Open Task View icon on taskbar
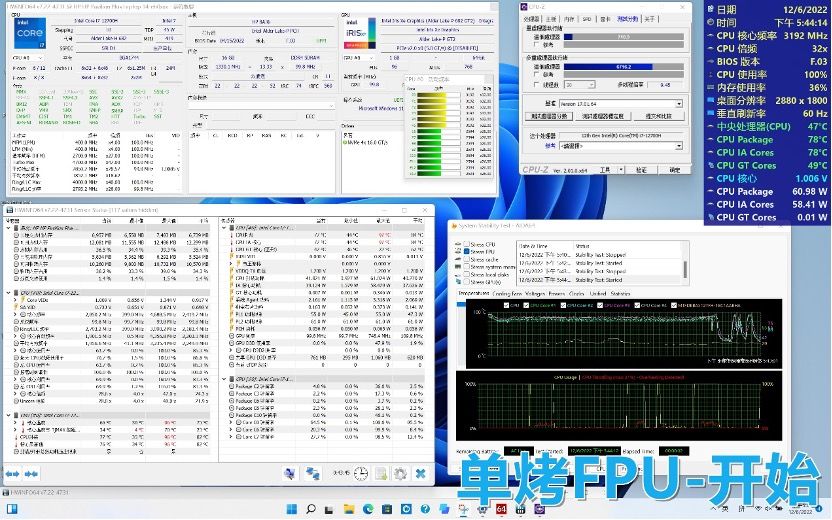 tap(330, 509)
